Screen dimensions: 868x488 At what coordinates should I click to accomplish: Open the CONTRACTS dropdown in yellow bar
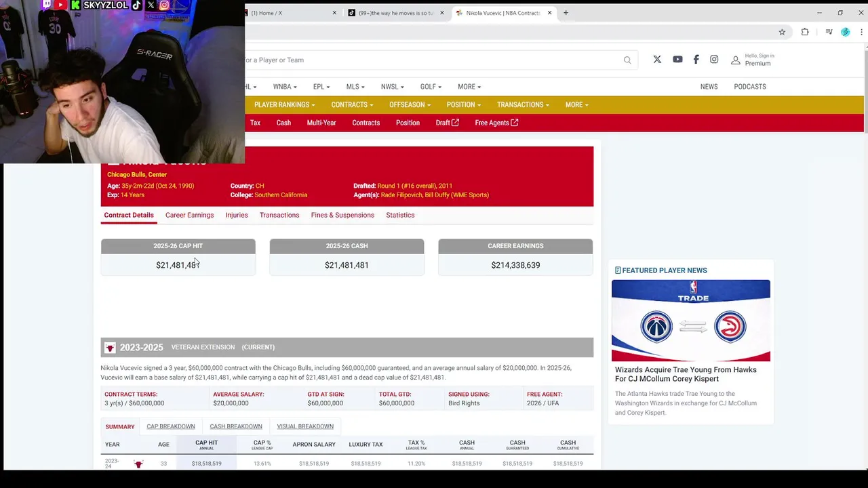point(353,105)
